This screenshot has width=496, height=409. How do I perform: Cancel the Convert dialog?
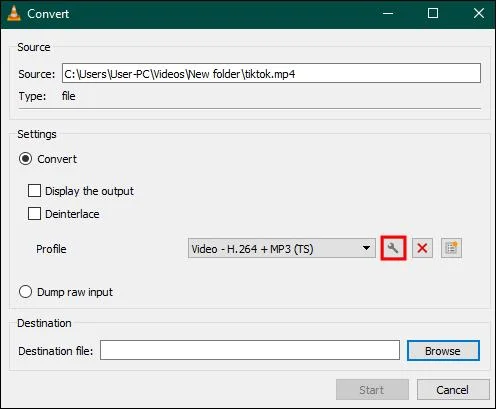[x=453, y=390]
